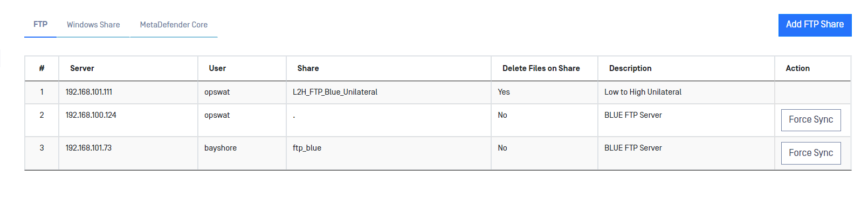Force Sync the 192.168.100.124 server
Screen dimensions: 868x199
(811, 120)
